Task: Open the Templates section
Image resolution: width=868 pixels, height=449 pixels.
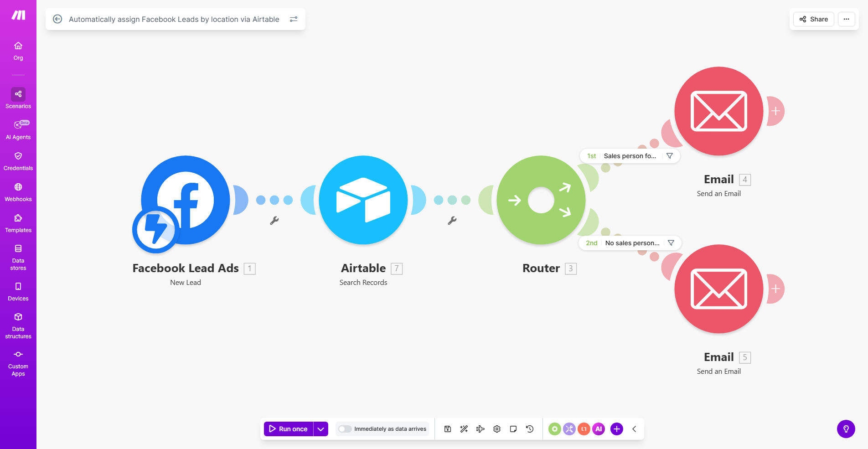Action: coord(18,223)
